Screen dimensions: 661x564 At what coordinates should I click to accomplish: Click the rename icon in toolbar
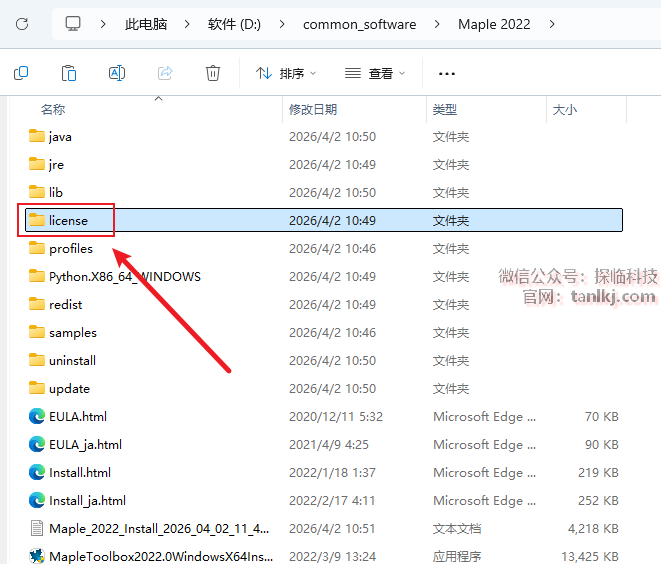(x=117, y=73)
